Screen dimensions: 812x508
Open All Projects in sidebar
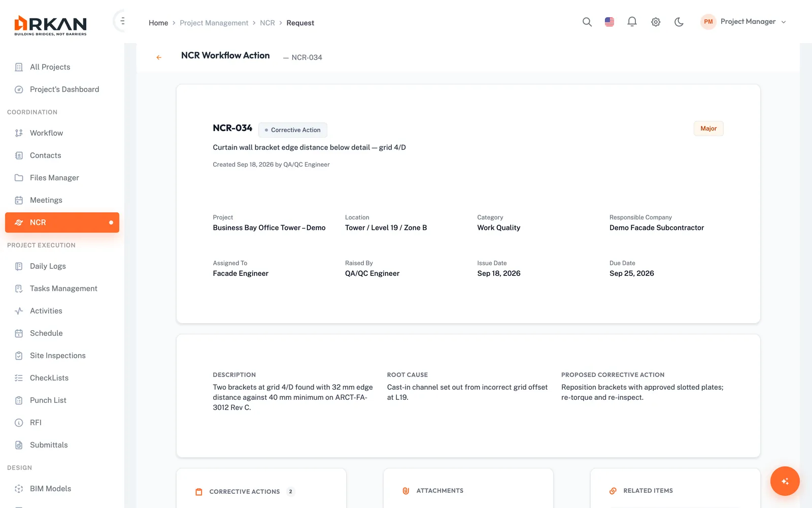tap(62, 67)
